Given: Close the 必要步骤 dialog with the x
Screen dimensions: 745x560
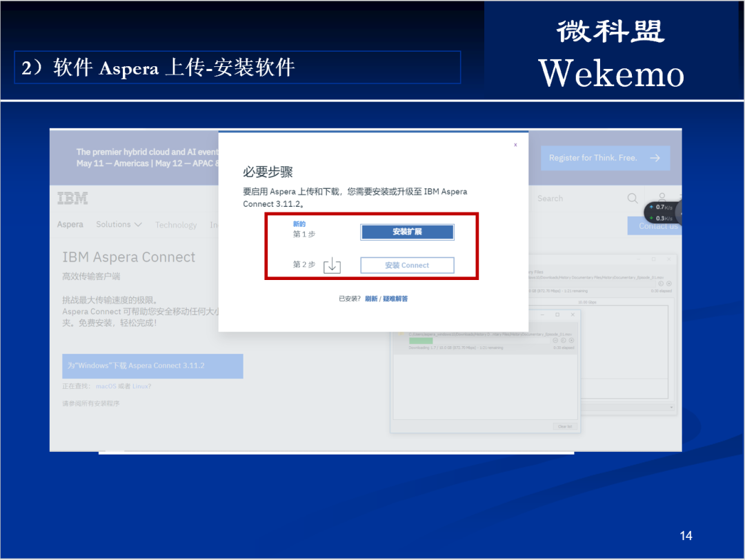Looking at the screenshot, I should [x=515, y=145].
